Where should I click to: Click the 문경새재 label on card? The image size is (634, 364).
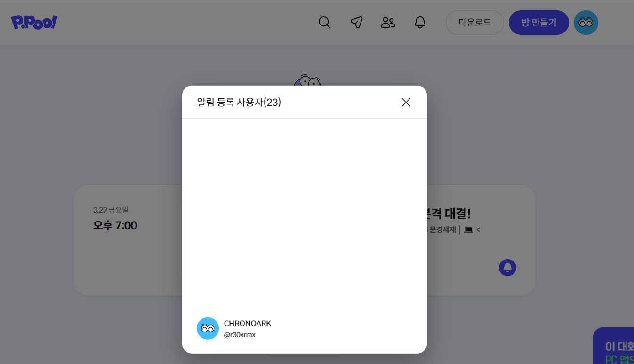click(x=442, y=230)
